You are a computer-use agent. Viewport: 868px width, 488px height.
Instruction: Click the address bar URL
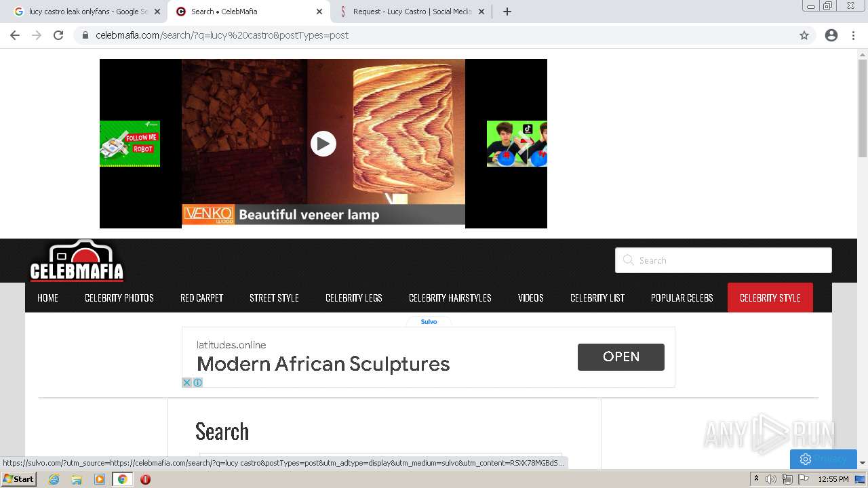[222, 35]
